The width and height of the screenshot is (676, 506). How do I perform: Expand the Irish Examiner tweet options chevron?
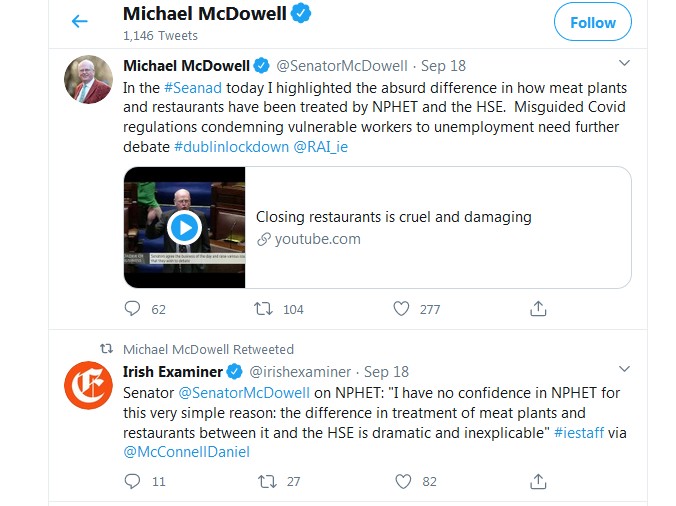point(624,369)
